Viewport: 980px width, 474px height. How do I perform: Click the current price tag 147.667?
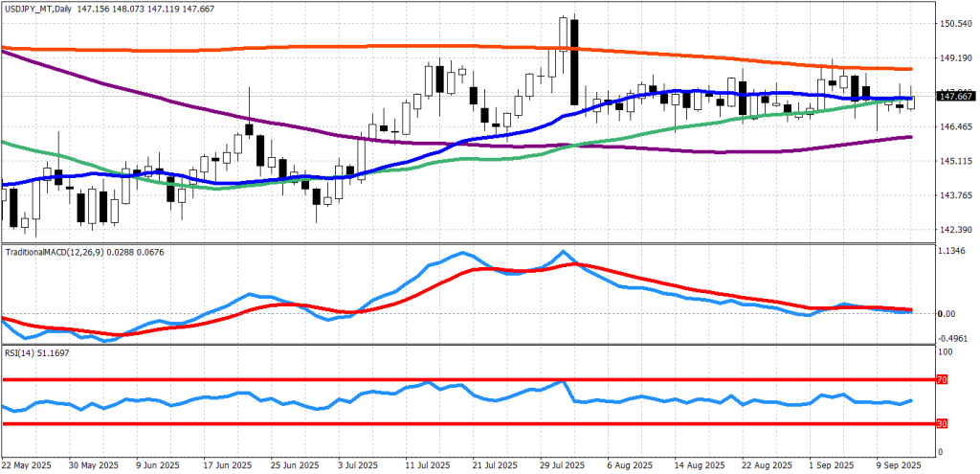coord(956,97)
